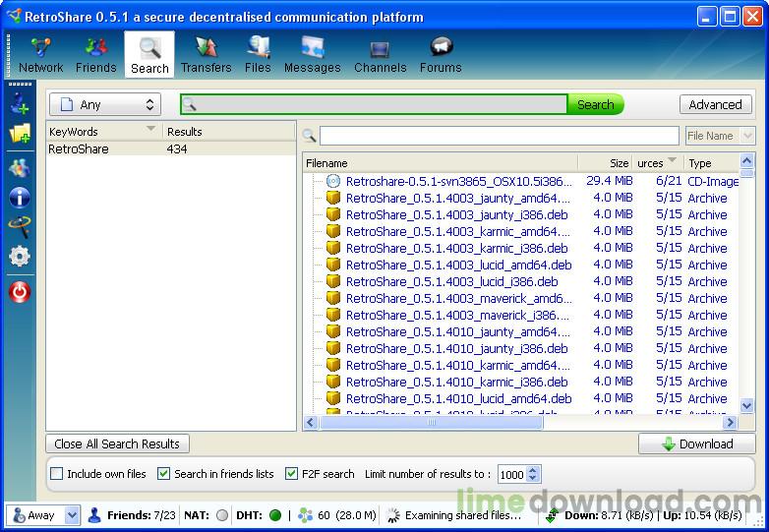Uncheck Search in friends lists
Viewport: 769px width, 532px height.
coord(164,474)
